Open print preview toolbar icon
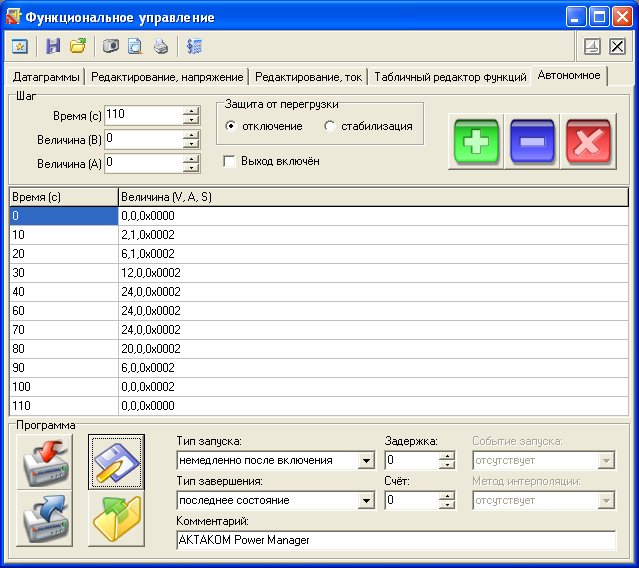Viewport: 639px width, 568px height. click(x=135, y=46)
